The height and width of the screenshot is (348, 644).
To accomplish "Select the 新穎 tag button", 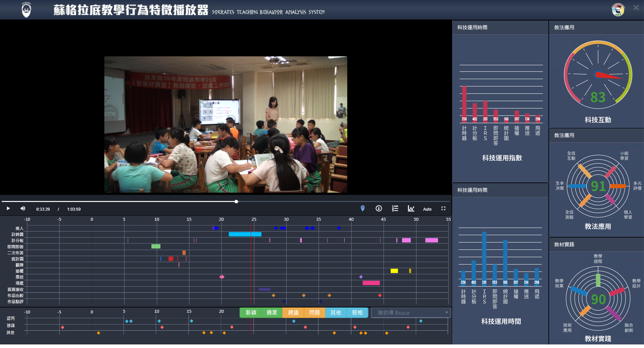I will [251, 313].
